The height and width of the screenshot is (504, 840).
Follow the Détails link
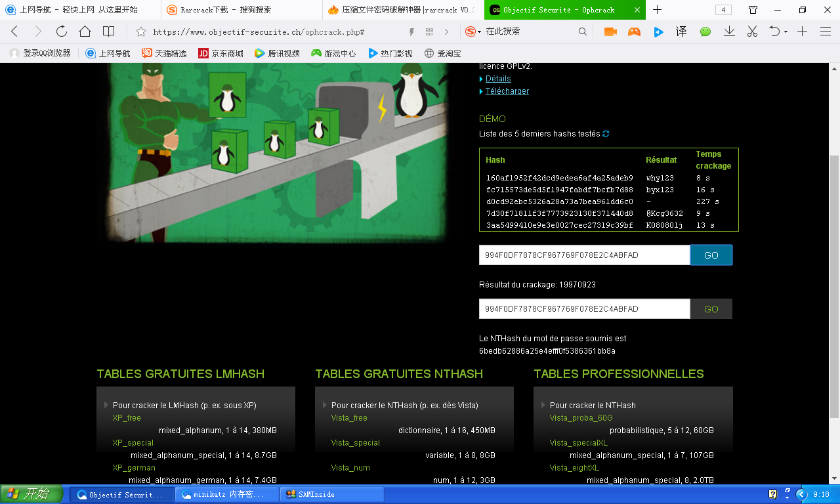[498, 79]
